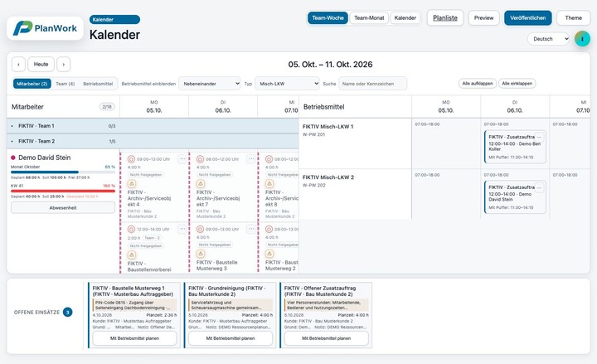
Task: Click the Abwesenheit button
Action: pyautogui.click(x=63, y=208)
